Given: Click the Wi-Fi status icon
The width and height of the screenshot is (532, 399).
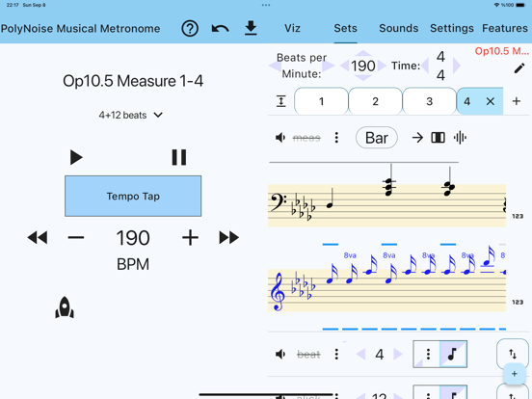Looking at the screenshot, I should tap(496, 5).
